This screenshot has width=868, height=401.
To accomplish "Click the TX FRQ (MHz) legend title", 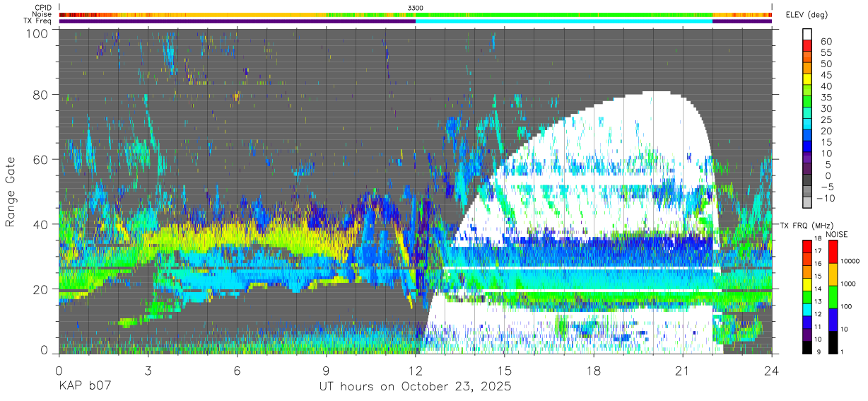I will (x=806, y=226).
